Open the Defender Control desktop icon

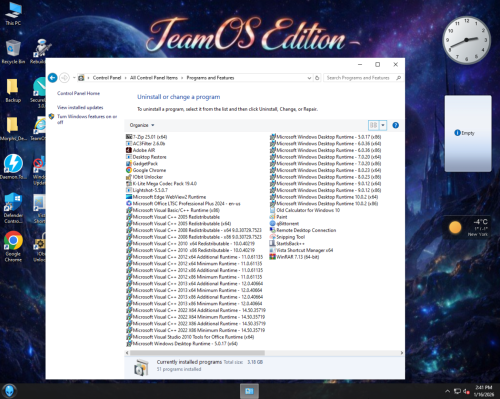click(x=13, y=208)
